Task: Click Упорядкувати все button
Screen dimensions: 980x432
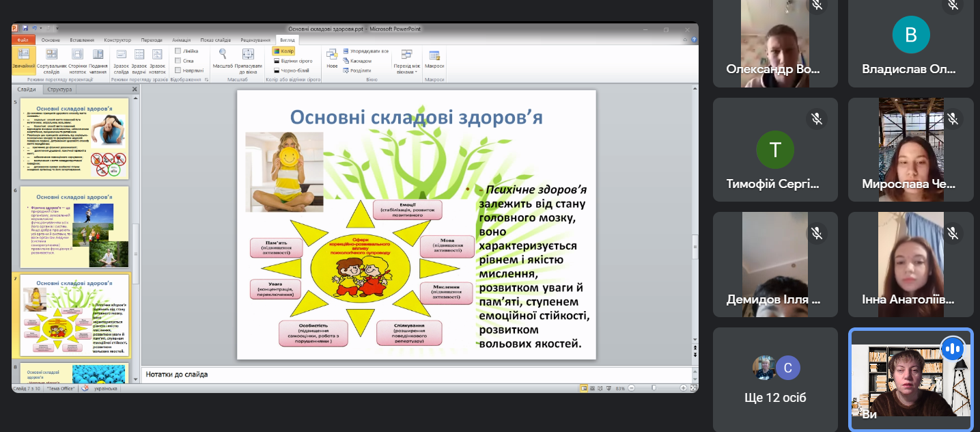Action: click(365, 51)
